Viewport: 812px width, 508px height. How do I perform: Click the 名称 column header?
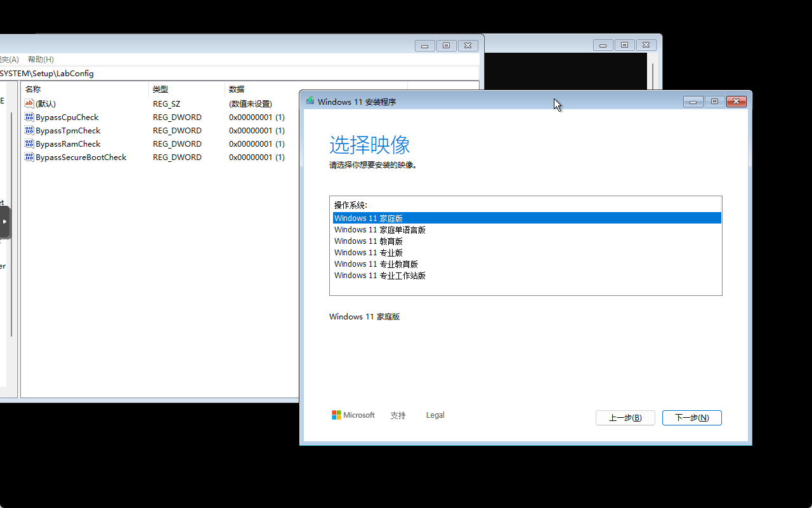(85, 89)
